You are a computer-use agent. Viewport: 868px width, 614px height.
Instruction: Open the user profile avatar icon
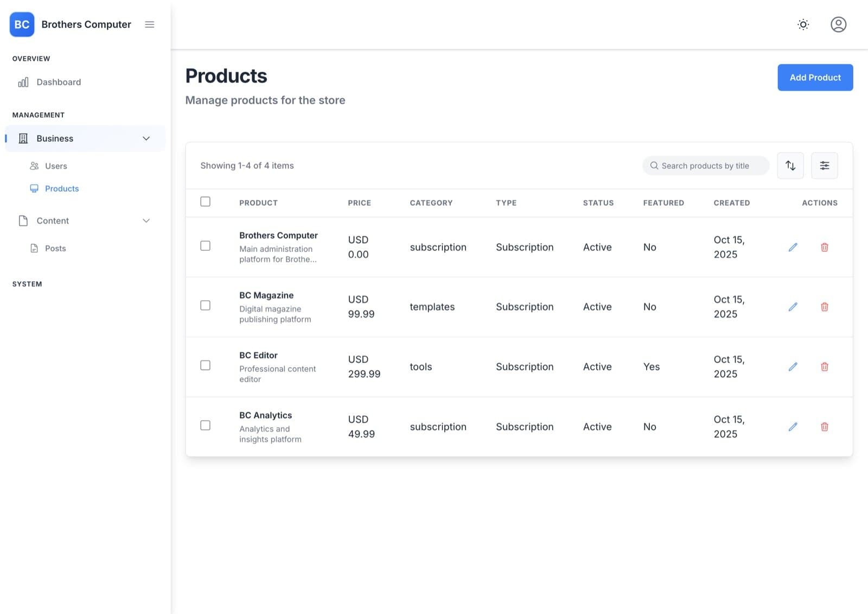(x=838, y=24)
